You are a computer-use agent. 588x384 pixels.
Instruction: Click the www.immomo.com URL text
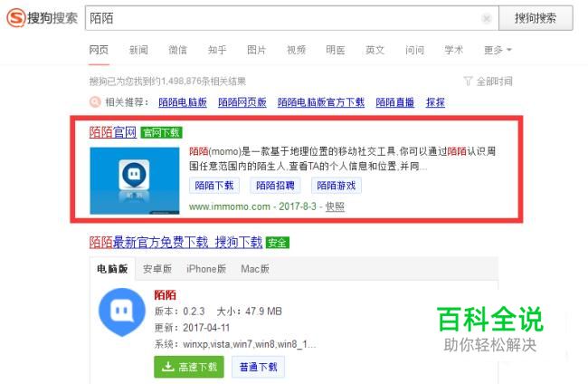[x=230, y=206]
